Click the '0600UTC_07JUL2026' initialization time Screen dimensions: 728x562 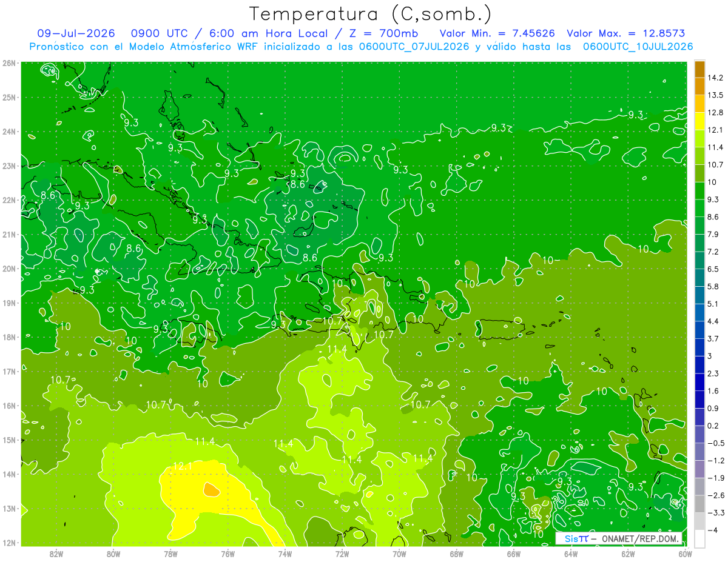[x=414, y=46]
